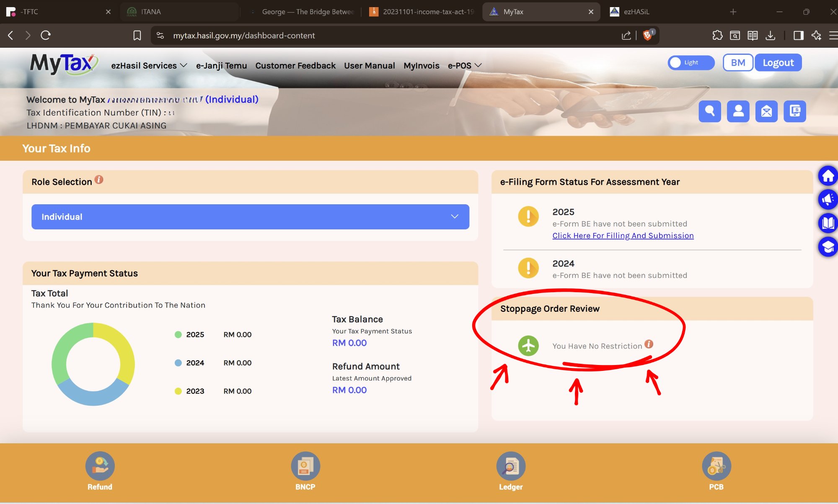Open the user profile icon button
This screenshot has width=838, height=504.
[738, 111]
